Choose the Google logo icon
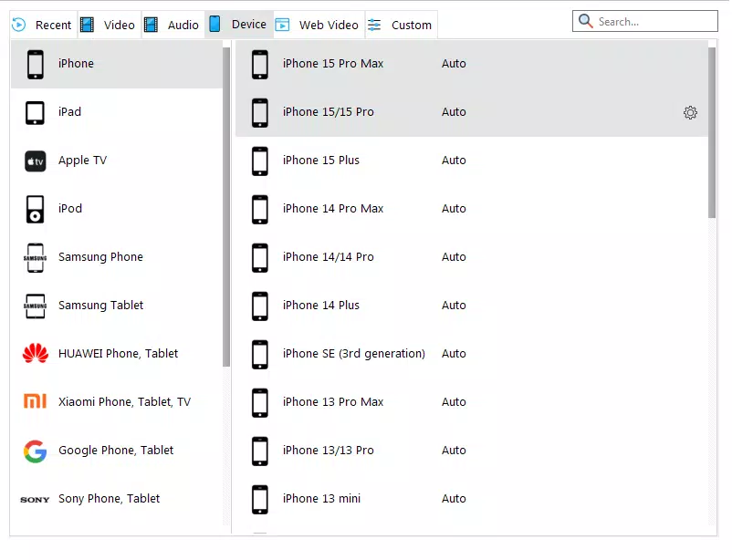 point(35,451)
